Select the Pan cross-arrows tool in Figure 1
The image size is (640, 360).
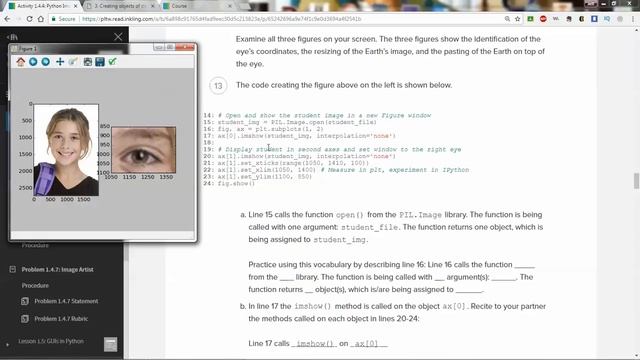(x=60, y=62)
